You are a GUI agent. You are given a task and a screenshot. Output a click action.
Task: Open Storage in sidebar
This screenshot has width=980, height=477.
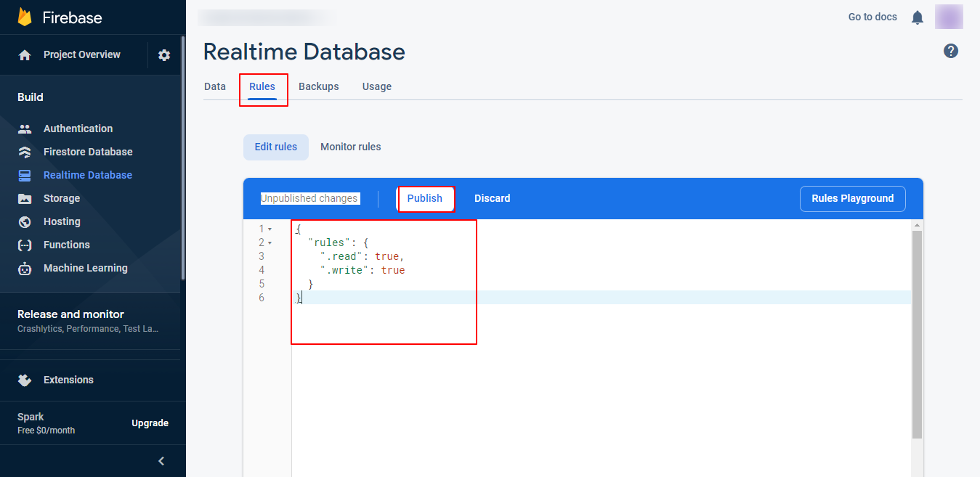(62, 198)
